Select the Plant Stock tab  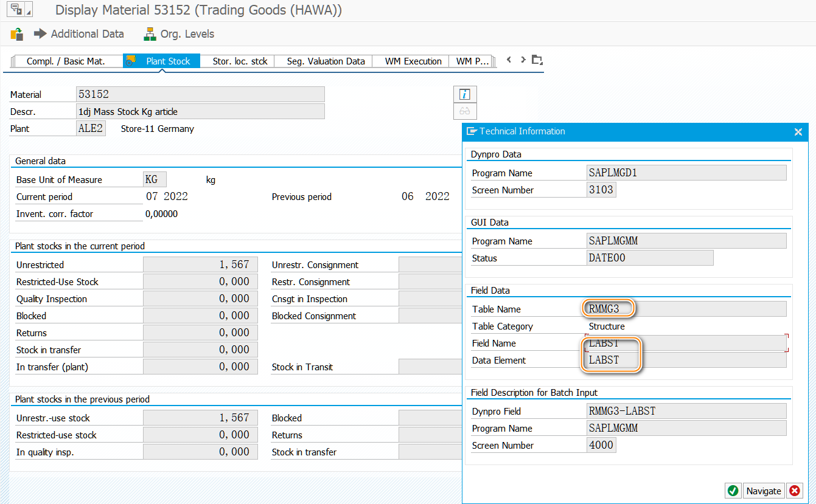click(162, 61)
